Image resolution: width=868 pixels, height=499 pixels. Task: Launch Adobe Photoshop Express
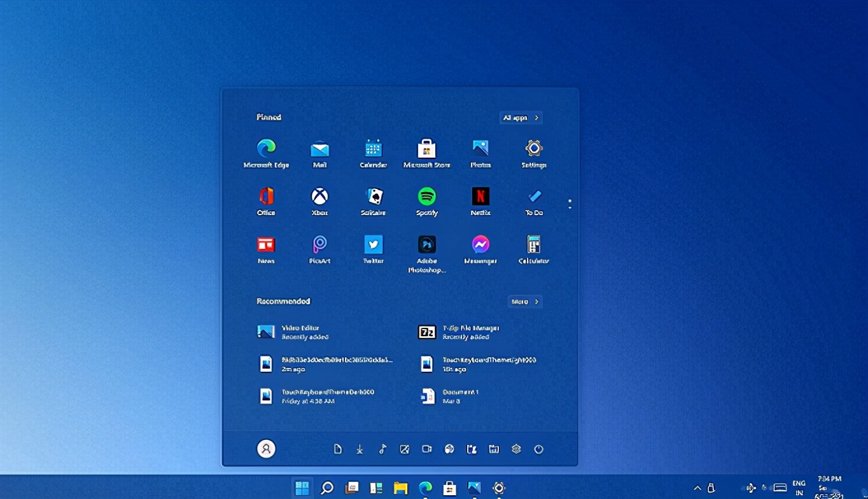tap(426, 254)
